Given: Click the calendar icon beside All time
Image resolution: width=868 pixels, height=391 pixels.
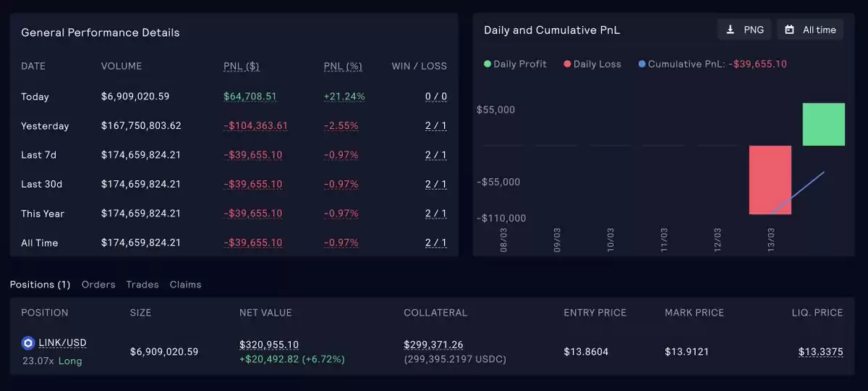Looking at the screenshot, I should 789,30.
